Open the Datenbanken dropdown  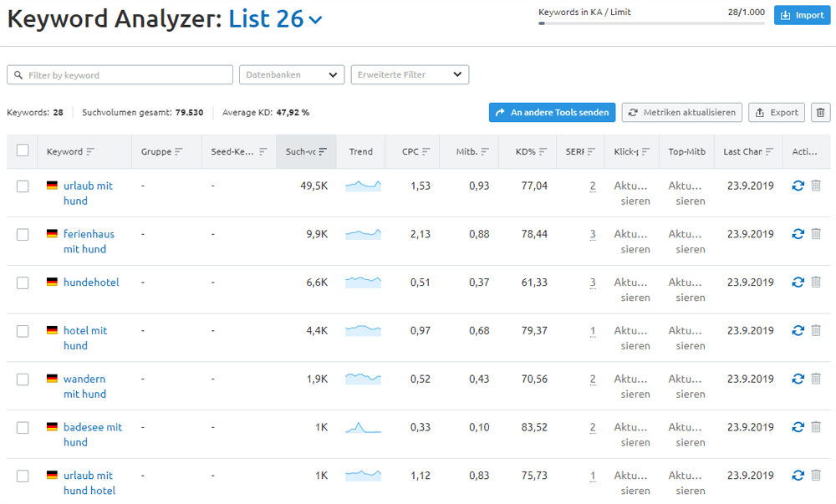point(291,74)
